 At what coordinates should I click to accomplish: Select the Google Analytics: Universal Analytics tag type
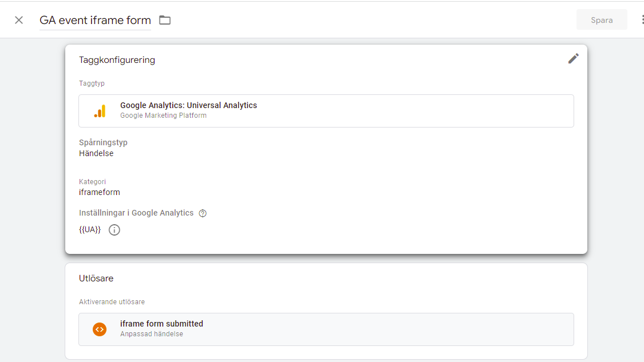(188, 105)
